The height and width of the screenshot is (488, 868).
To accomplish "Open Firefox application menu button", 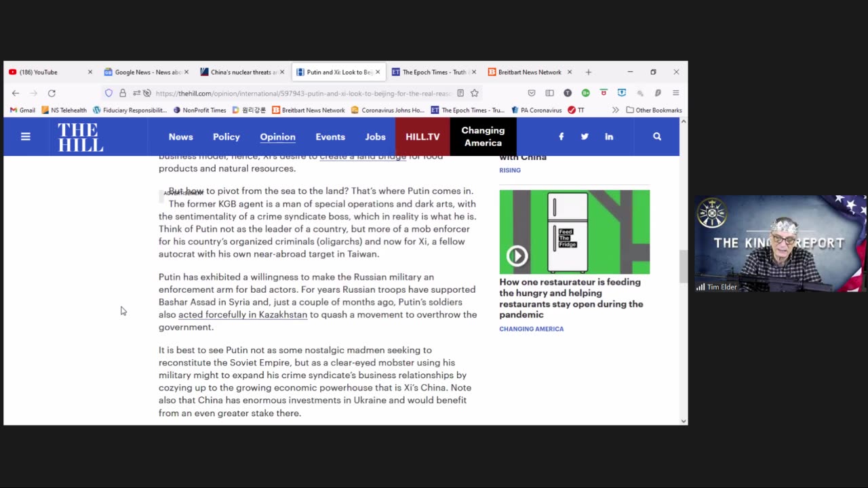I will [x=675, y=93].
